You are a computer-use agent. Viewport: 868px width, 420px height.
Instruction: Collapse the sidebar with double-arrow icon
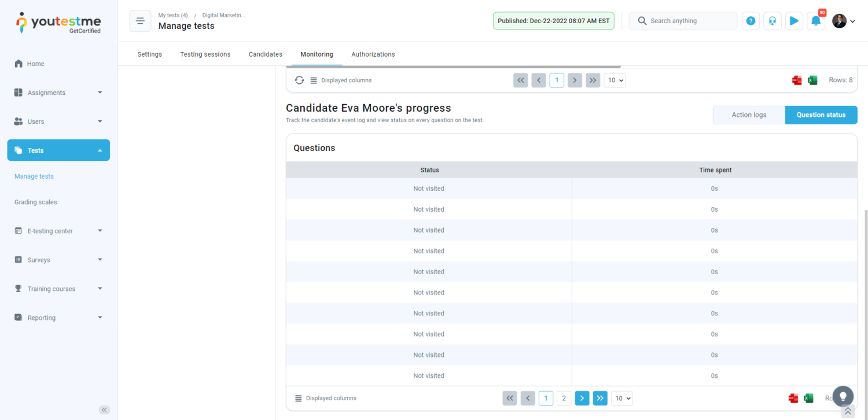click(104, 410)
